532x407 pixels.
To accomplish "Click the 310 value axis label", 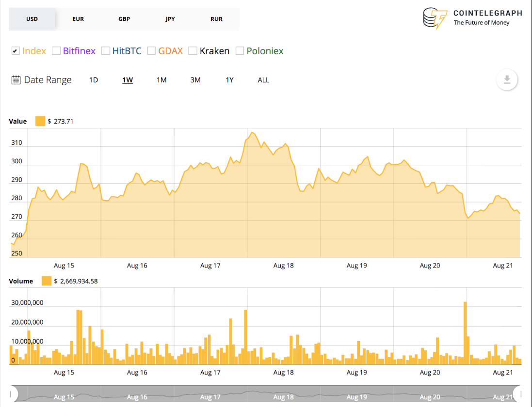I will click(x=16, y=142).
